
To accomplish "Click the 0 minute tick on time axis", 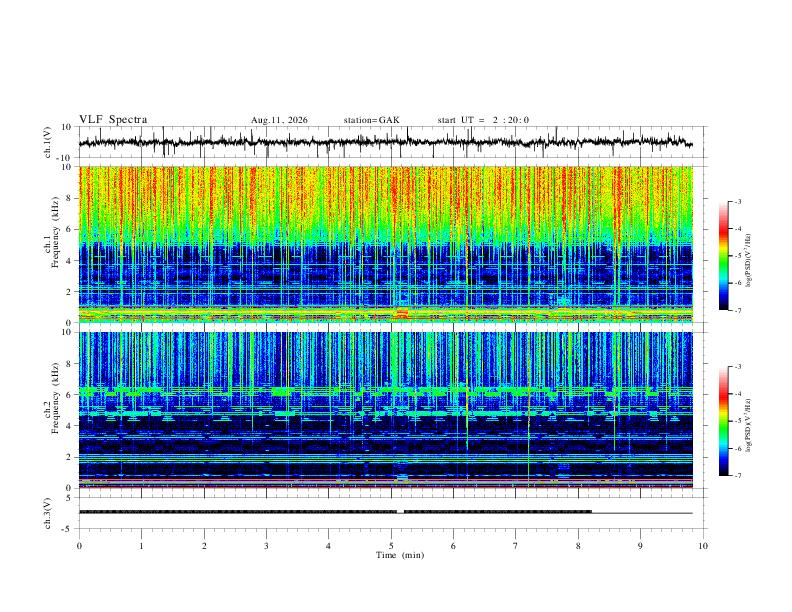I will (79, 546).
